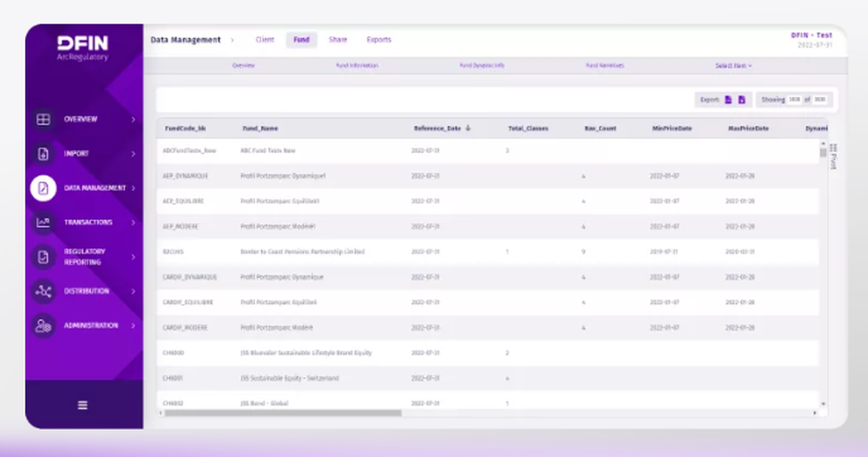This screenshot has height=457, width=868.
Task: Click the vertical scrollbar down arrow
Action: coord(823,404)
